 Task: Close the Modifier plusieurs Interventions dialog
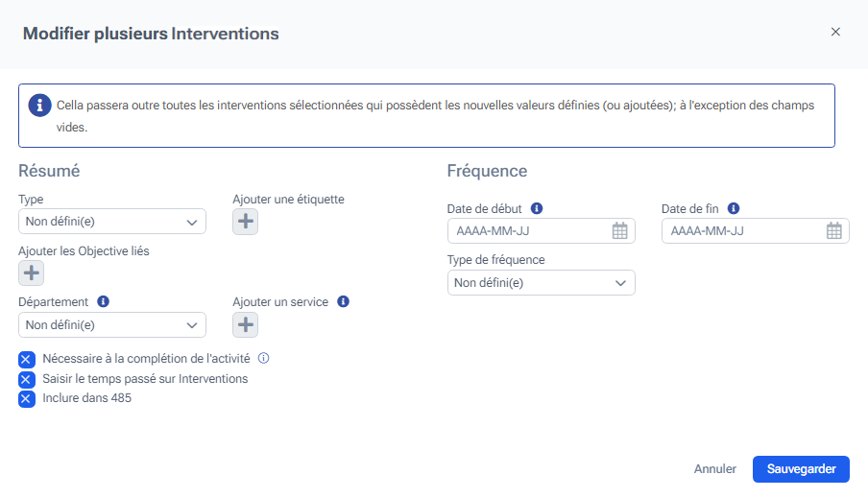[x=835, y=32]
